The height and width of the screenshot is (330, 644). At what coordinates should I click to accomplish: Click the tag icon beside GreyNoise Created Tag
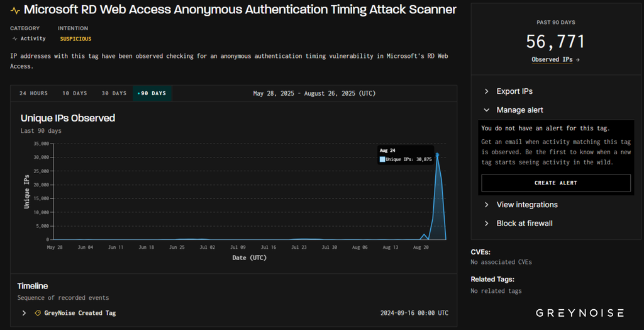point(38,313)
